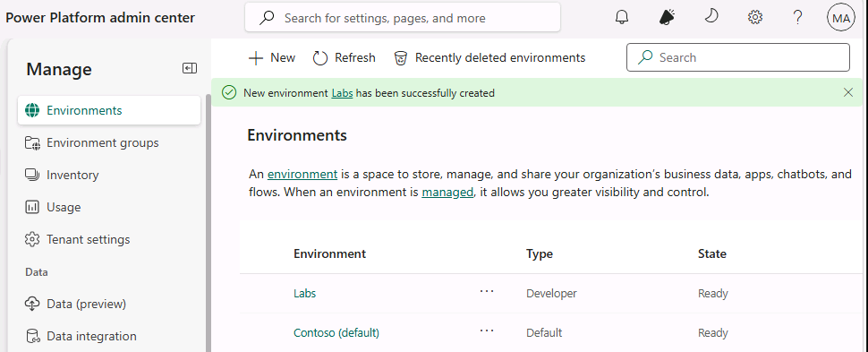Screen dimensions: 868x352
Task: Sort by Type column header
Action: [540, 253]
